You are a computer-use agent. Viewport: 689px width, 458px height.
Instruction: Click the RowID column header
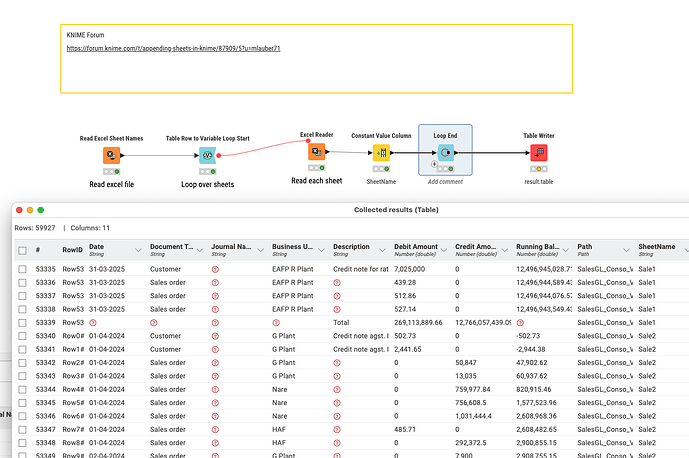pos(72,250)
